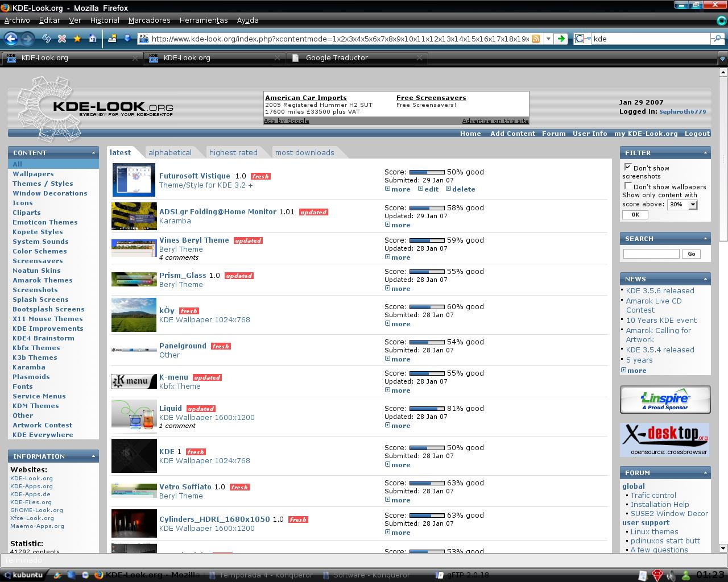
Task: Open the Marcadores menu
Action: pyautogui.click(x=149, y=20)
